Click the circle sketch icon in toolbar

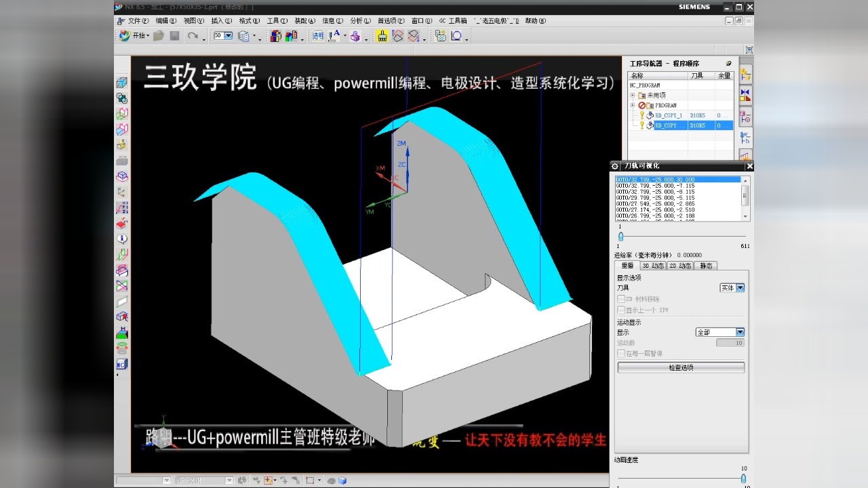456,35
